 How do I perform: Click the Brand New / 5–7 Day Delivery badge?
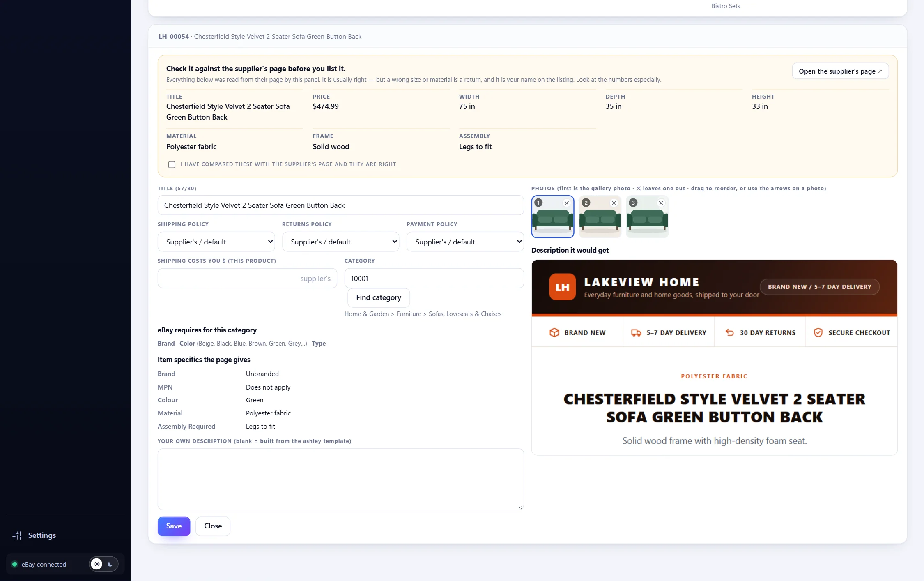[x=820, y=287]
